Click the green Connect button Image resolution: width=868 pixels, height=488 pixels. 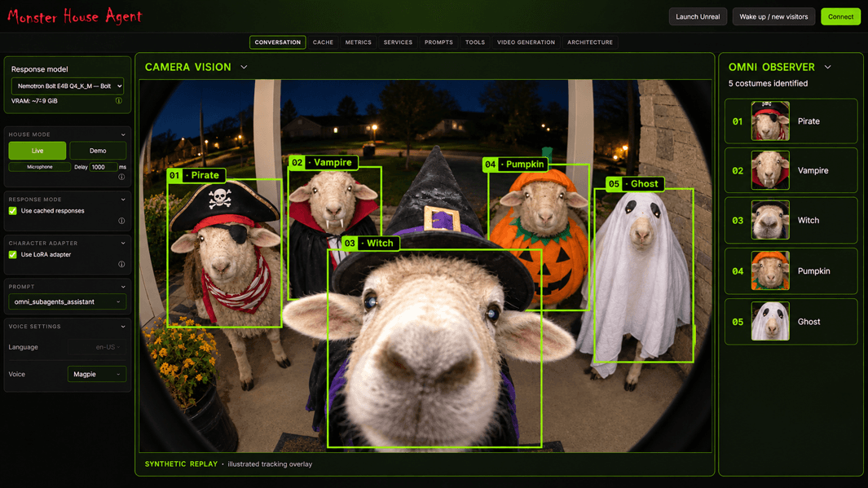click(840, 16)
